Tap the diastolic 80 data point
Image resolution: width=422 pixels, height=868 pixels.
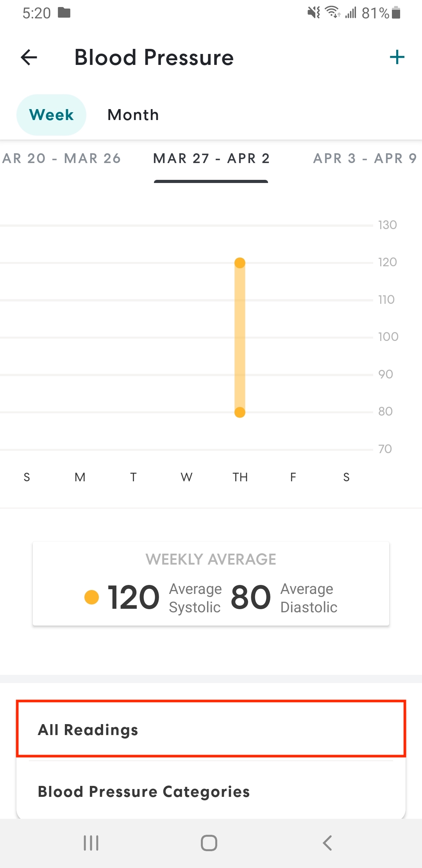[240, 412]
